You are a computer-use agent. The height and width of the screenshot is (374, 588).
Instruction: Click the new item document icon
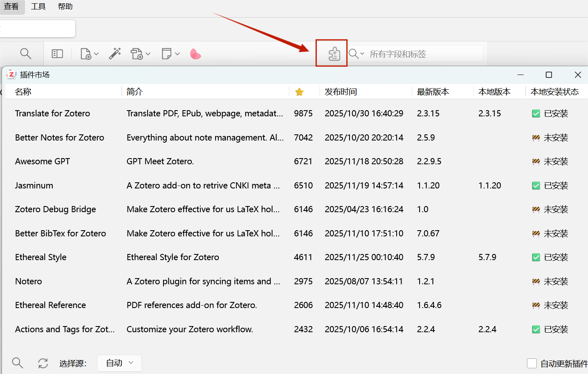tap(86, 54)
